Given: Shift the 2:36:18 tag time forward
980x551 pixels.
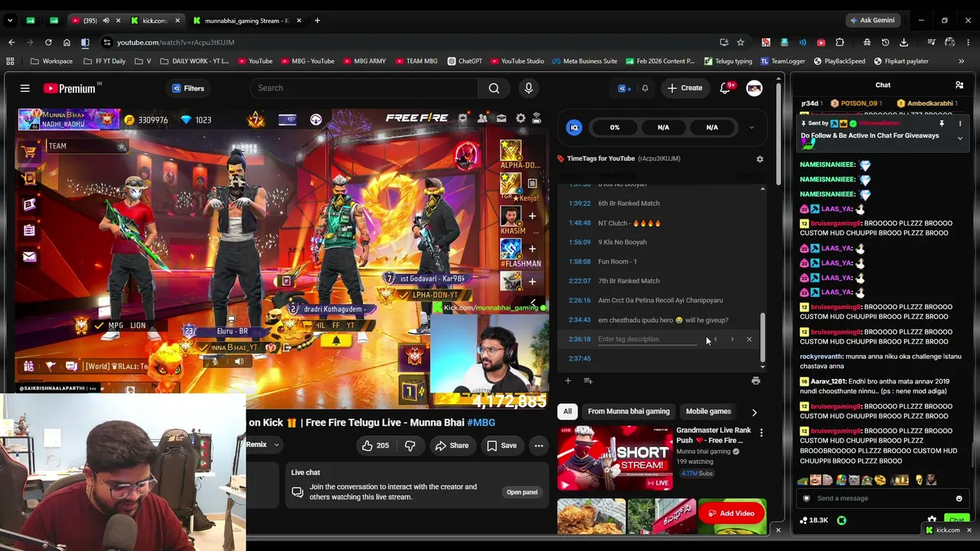Looking at the screenshot, I should 732,339.
